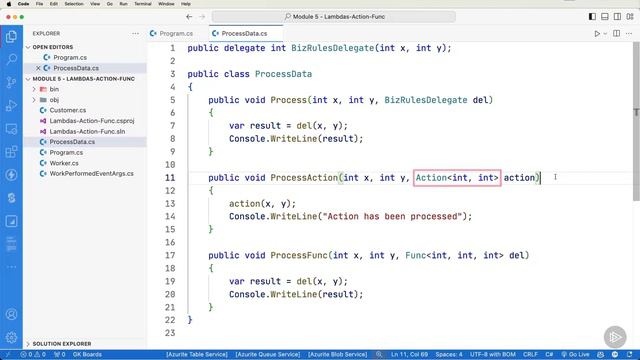Click Go Live in the status bar
The image size is (640, 360).
[576, 355]
